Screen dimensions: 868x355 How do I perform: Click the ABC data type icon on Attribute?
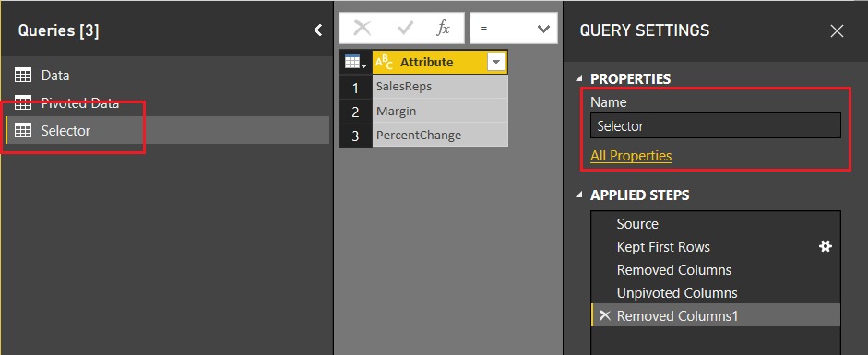(x=384, y=63)
